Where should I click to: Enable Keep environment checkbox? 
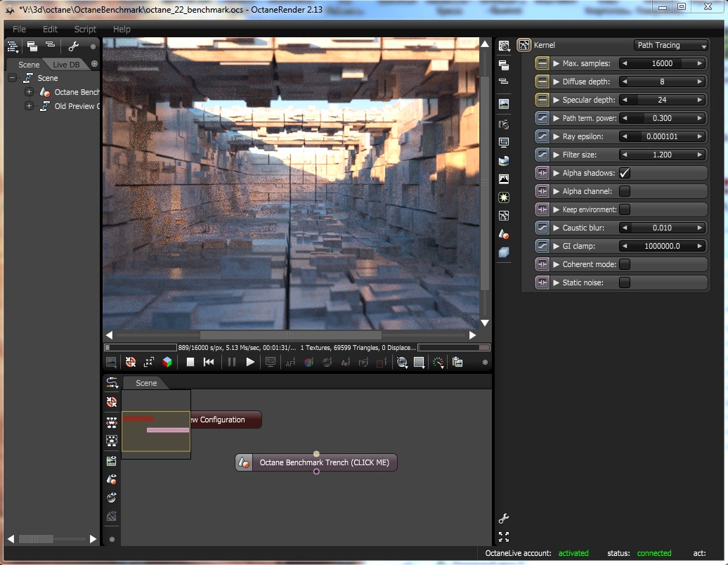coord(625,209)
